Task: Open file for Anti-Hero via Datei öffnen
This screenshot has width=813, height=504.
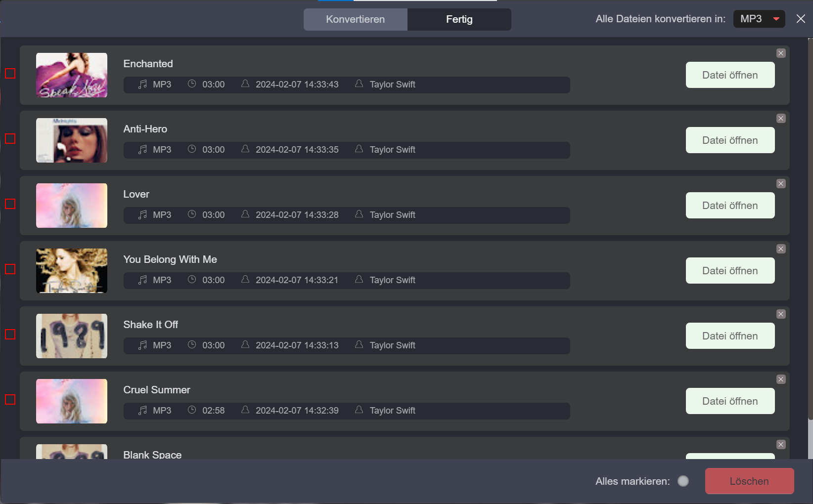Action: pos(730,140)
